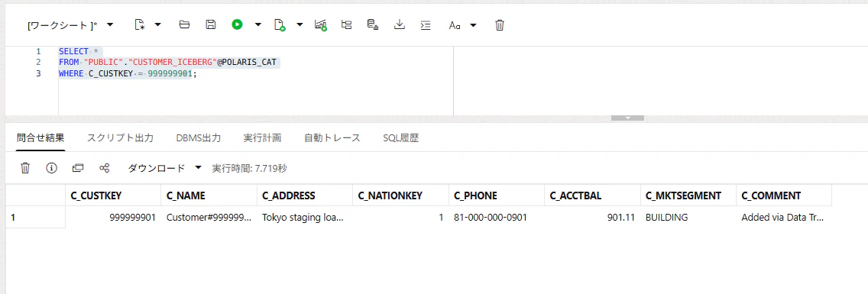Collapse the editor with the splitter arrow handle
The image size is (868, 294).
[627, 118]
